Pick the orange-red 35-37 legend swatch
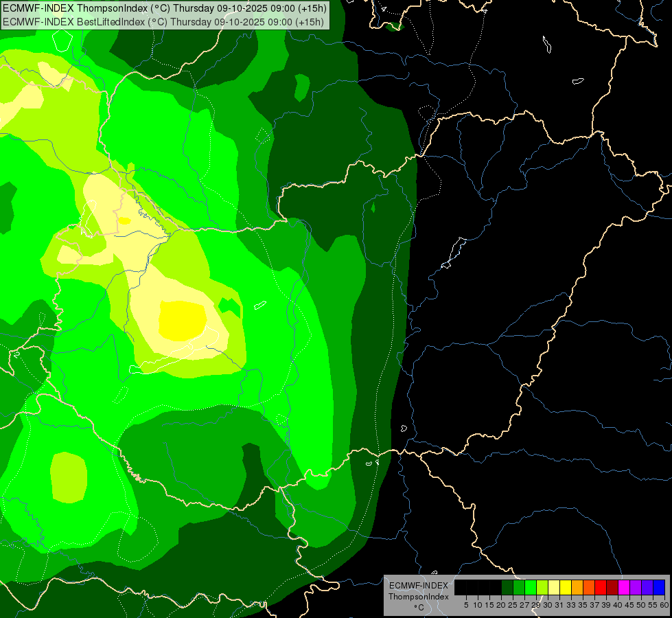Image resolution: width=672 pixels, height=618 pixels. click(589, 587)
